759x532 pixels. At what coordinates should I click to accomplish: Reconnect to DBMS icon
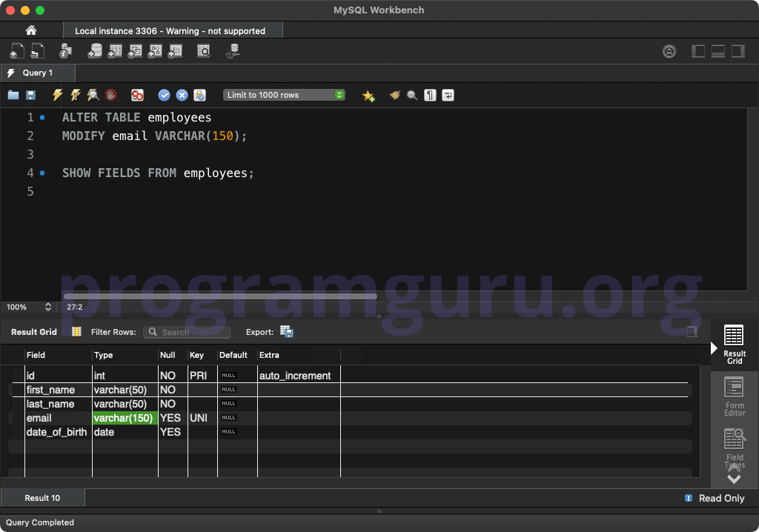[233, 51]
